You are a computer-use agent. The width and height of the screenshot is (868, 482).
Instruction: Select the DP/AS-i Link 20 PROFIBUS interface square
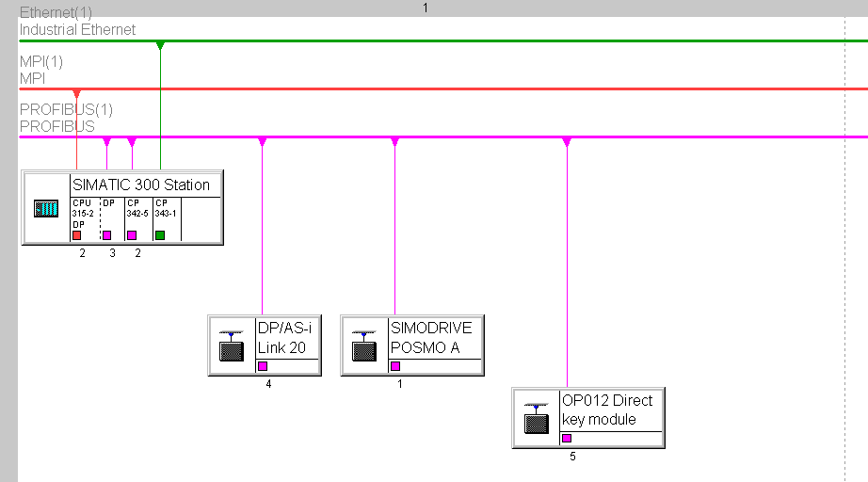pyautogui.click(x=263, y=366)
